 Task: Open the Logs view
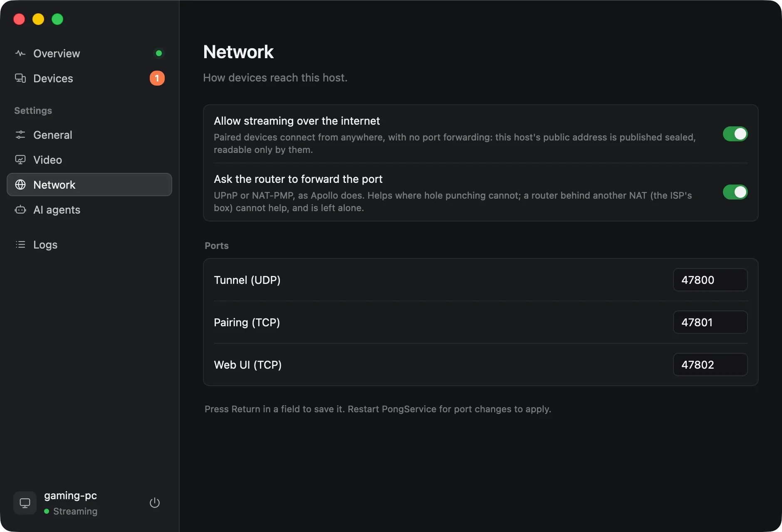[89, 244]
